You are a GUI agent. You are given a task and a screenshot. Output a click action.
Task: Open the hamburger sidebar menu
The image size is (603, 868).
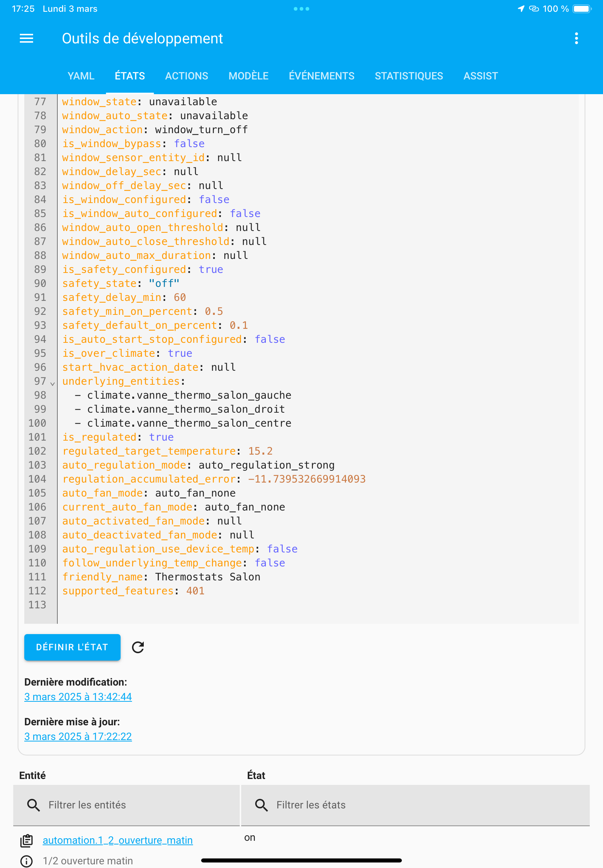tap(26, 38)
